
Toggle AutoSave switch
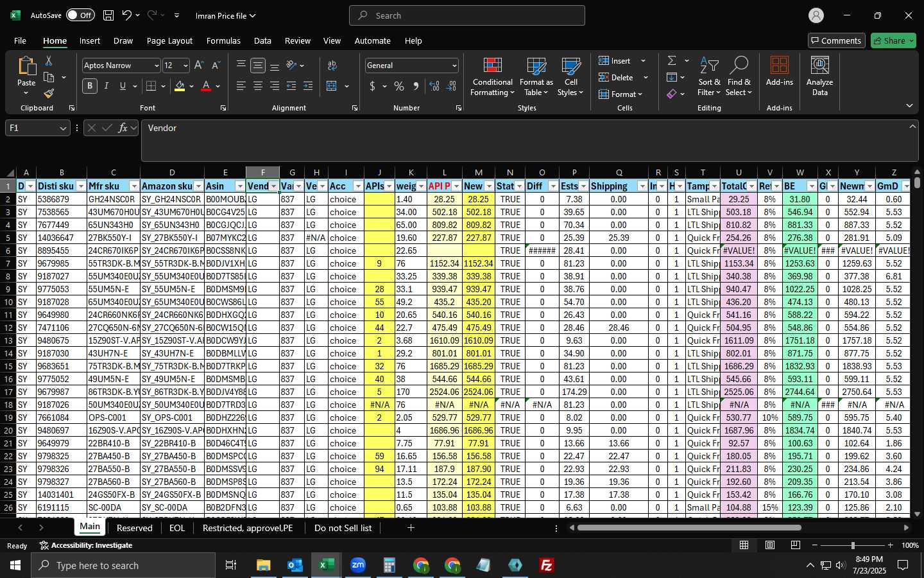tap(80, 15)
